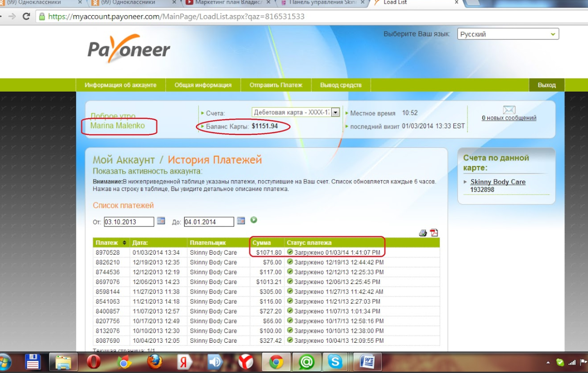Open payment row 8826210

tap(266, 262)
